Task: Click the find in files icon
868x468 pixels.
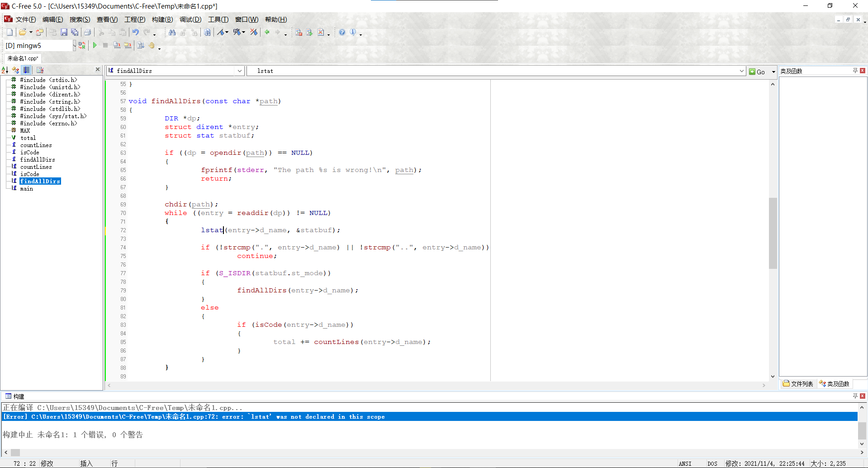Action: (x=207, y=32)
